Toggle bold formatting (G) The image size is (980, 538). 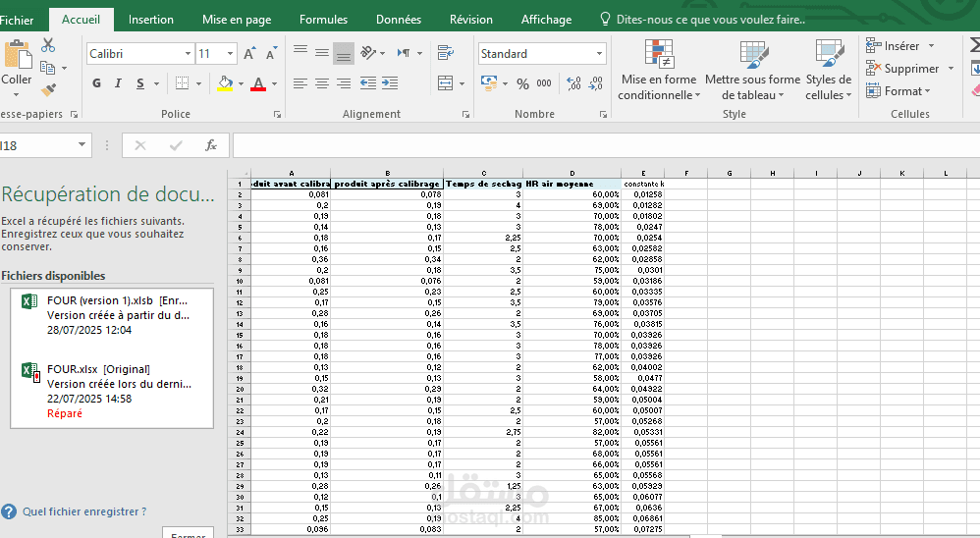pyautogui.click(x=97, y=83)
